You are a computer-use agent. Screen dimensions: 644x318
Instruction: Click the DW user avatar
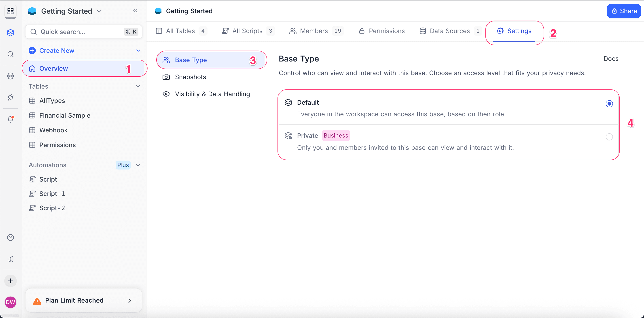[11, 302]
